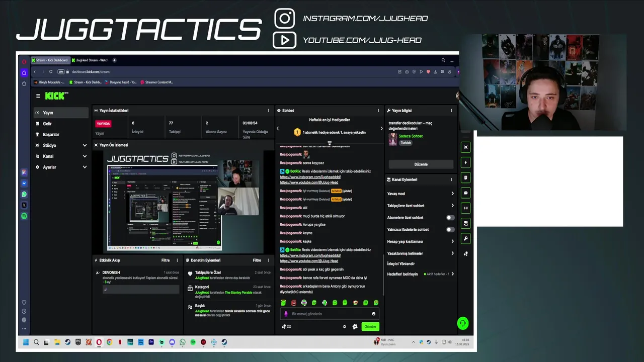Open Opera downloads icon
Viewport: 644px width, 362px height.
click(x=435, y=72)
